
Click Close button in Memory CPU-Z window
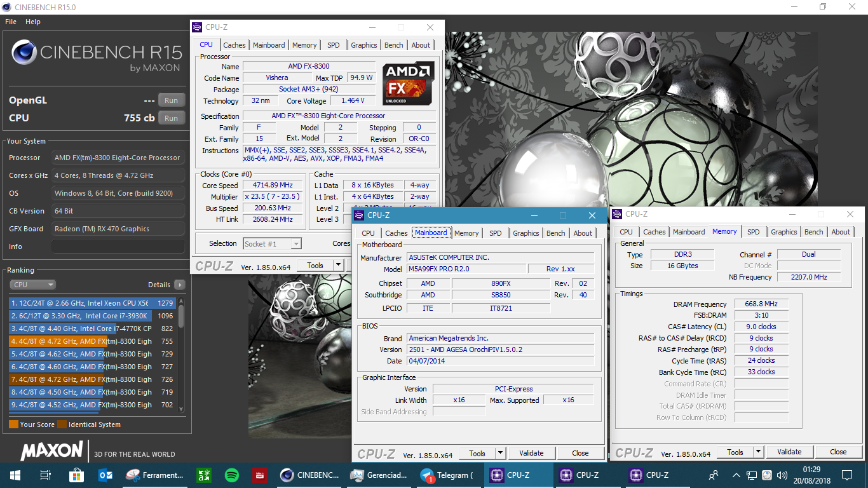coord(838,452)
